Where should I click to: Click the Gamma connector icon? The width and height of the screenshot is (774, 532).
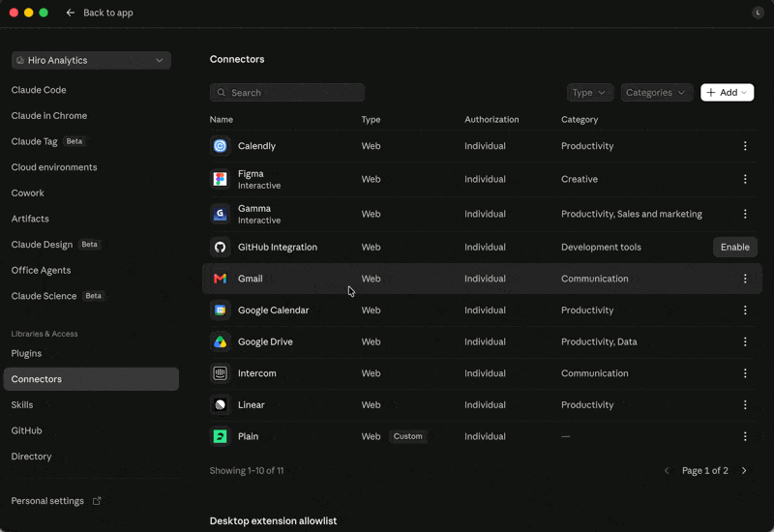pos(221,214)
